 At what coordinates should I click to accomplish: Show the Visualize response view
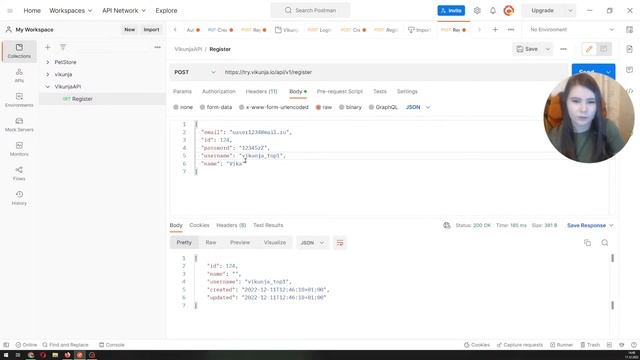(275, 243)
